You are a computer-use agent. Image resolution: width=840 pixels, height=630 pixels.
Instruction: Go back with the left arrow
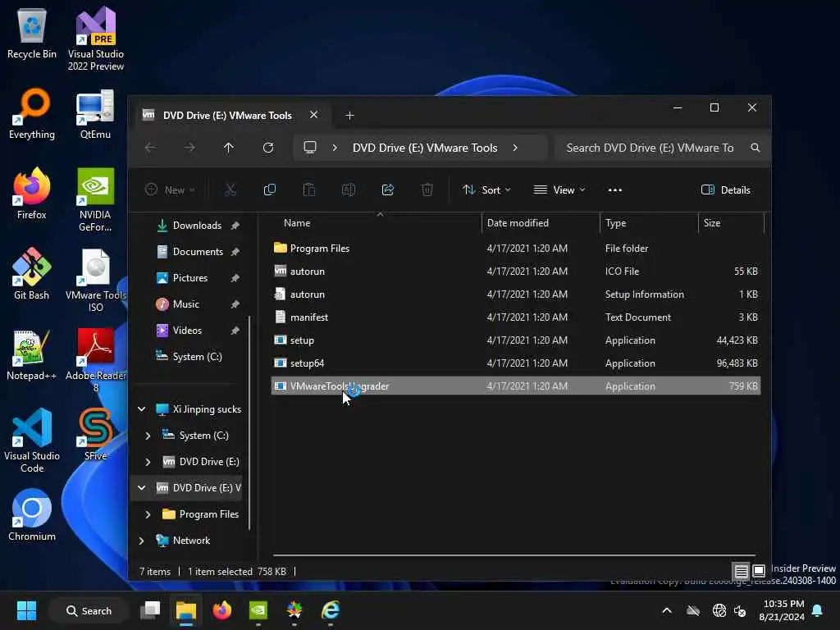151,148
